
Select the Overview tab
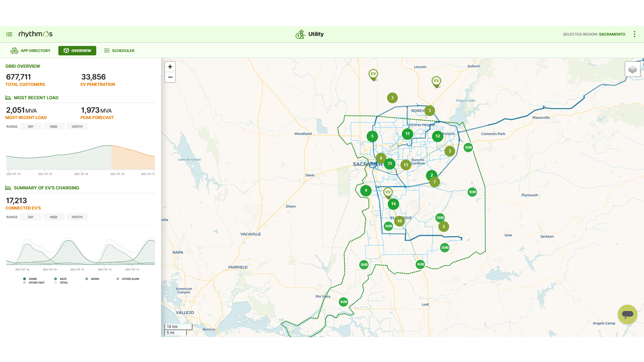pos(77,51)
